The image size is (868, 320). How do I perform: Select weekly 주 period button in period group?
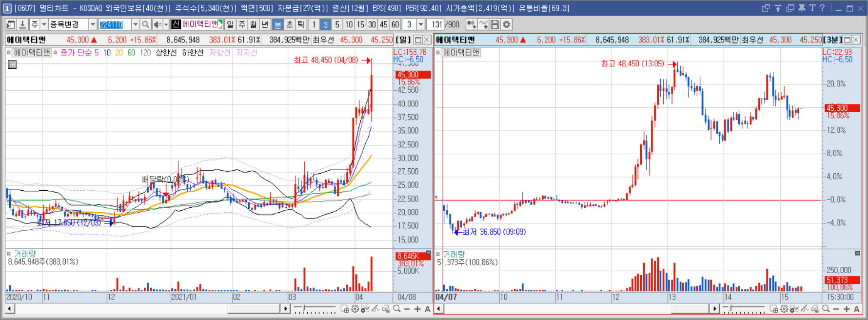(x=242, y=24)
